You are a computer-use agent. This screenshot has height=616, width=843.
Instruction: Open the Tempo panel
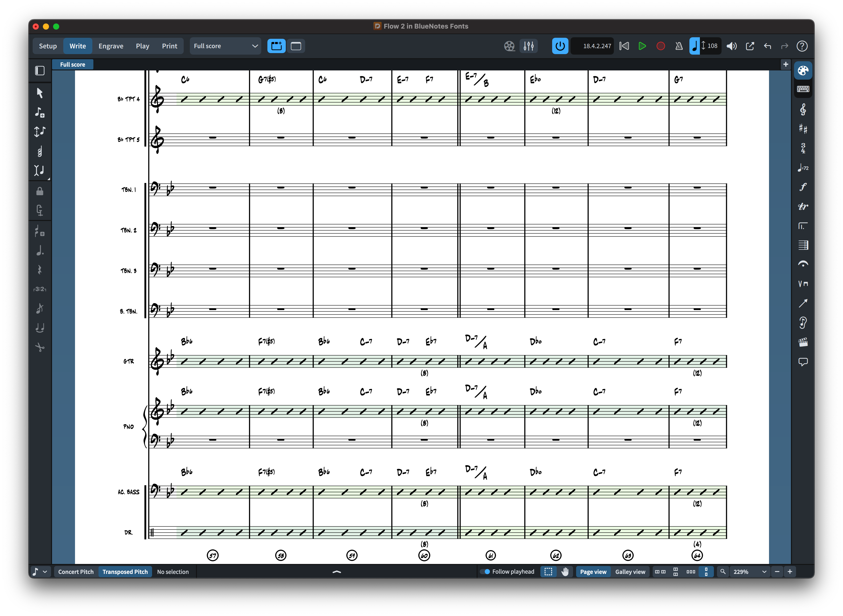(x=803, y=168)
